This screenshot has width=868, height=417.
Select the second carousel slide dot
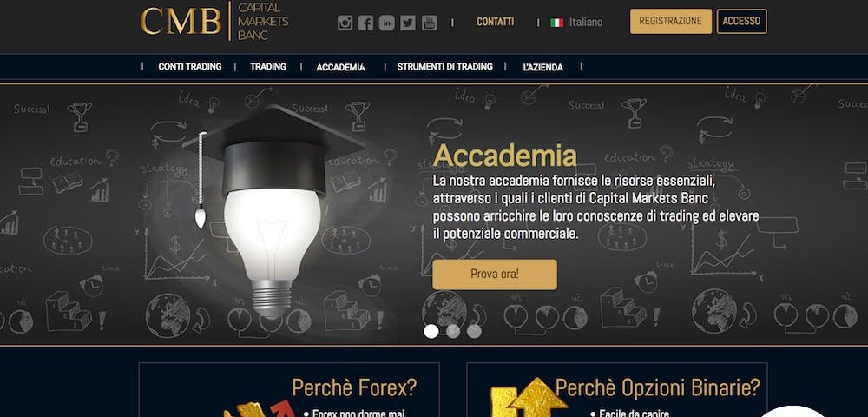[x=453, y=331]
